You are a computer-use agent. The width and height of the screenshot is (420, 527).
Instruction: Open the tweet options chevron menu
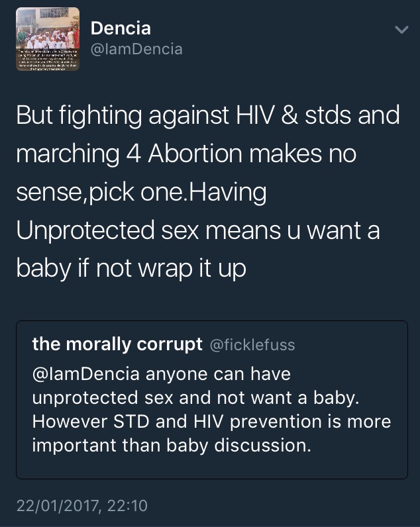pos(401,30)
